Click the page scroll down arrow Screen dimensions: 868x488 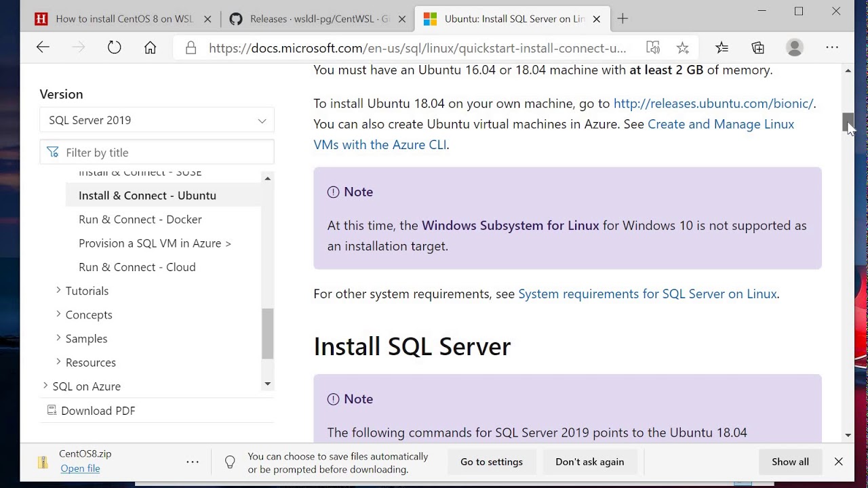click(x=848, y=435)
